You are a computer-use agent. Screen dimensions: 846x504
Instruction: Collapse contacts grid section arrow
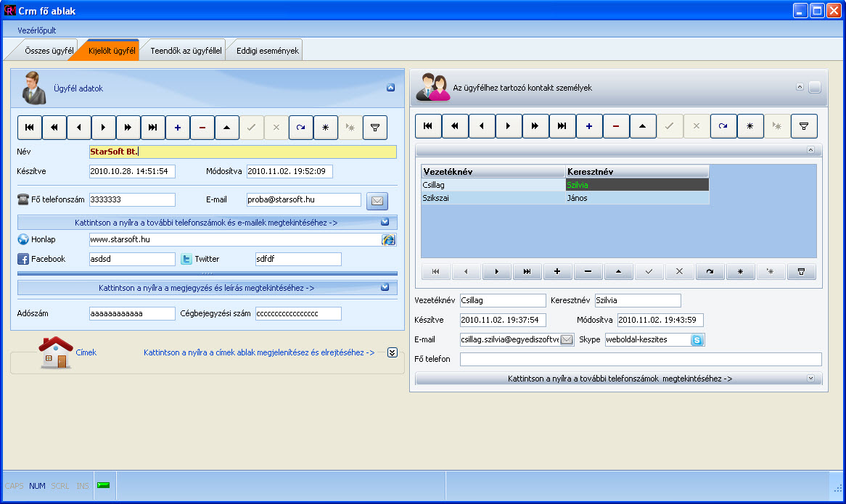810,150
